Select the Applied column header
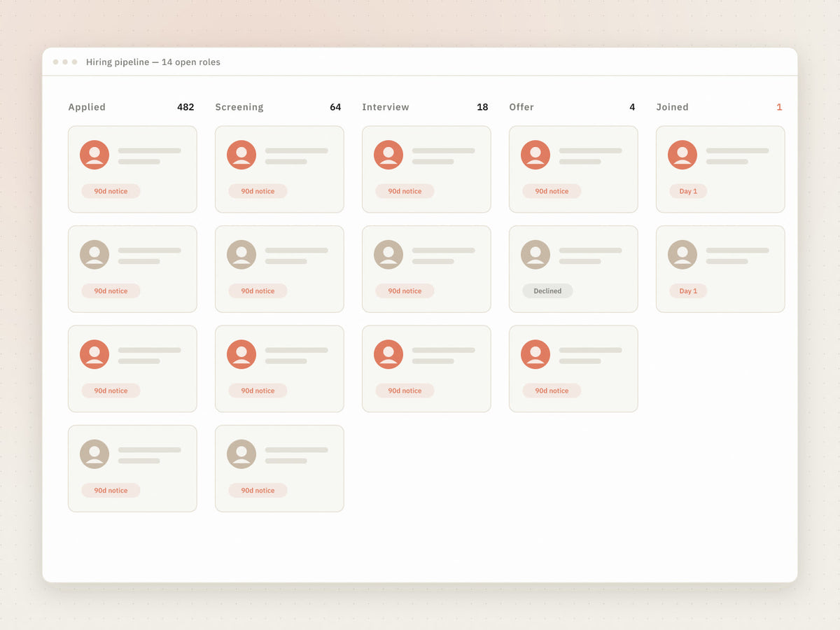The image size is (840, 630). click(87, 107)
